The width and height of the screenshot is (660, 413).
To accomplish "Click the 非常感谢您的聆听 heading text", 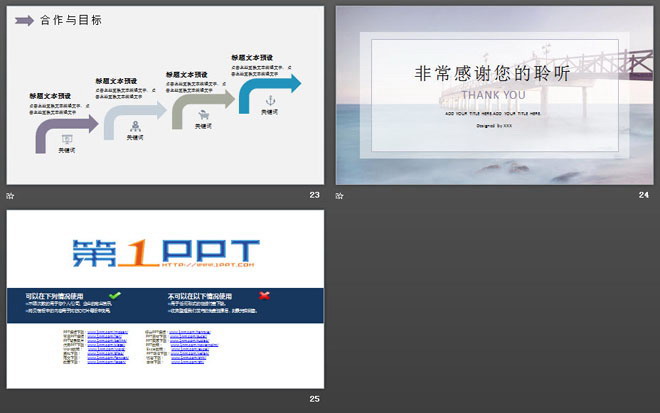I will pyautogui.click(x=492, y=73).
